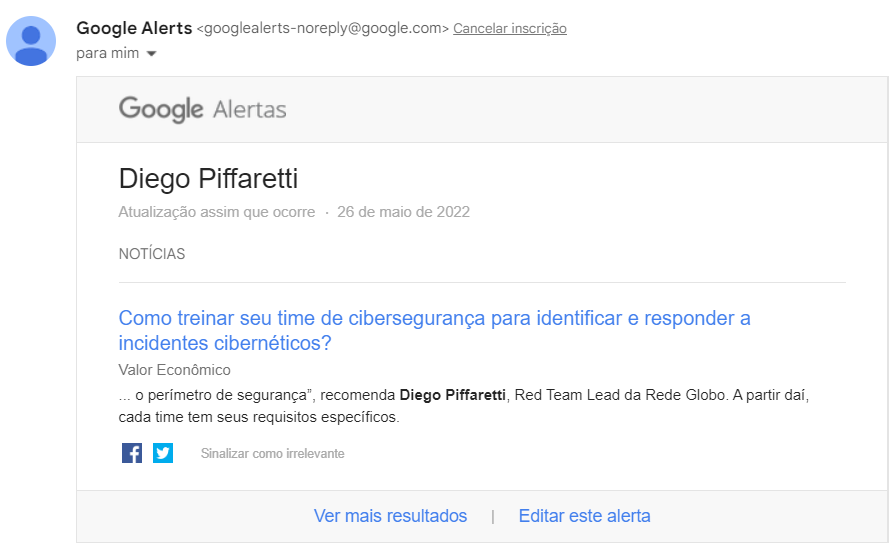The image size is (896, 547).
Task: Click the sender profile avatar
Action: pos(31,41)
